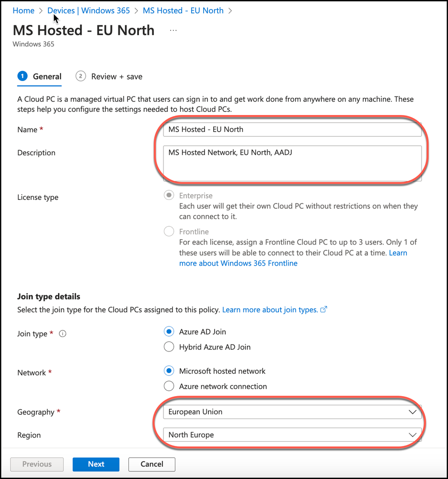Open Learn more about Windows 365 Frontline link
Viewport: 448px width, 479px height.
pos(238,263)
